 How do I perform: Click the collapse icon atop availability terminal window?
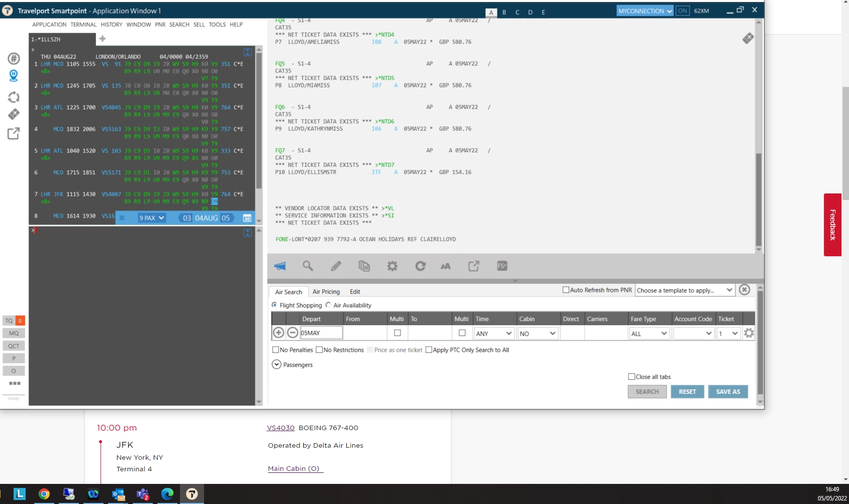(247, 52)
